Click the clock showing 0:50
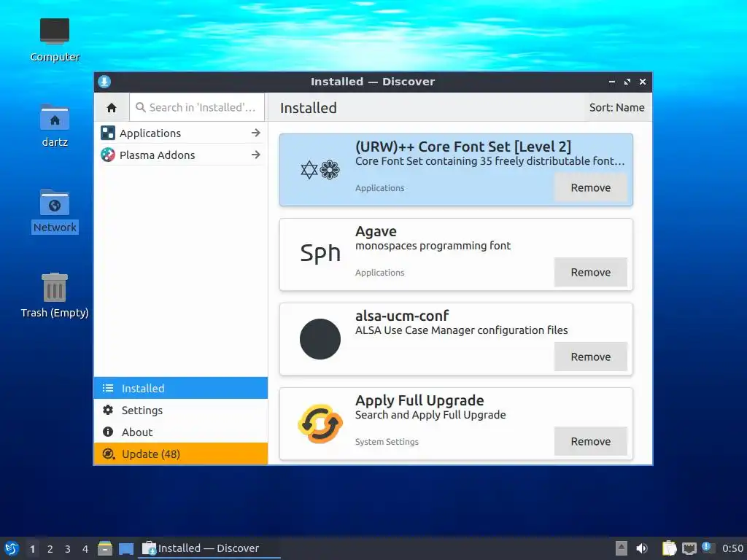Screen dimensions: 747x560 coord(732,548)
